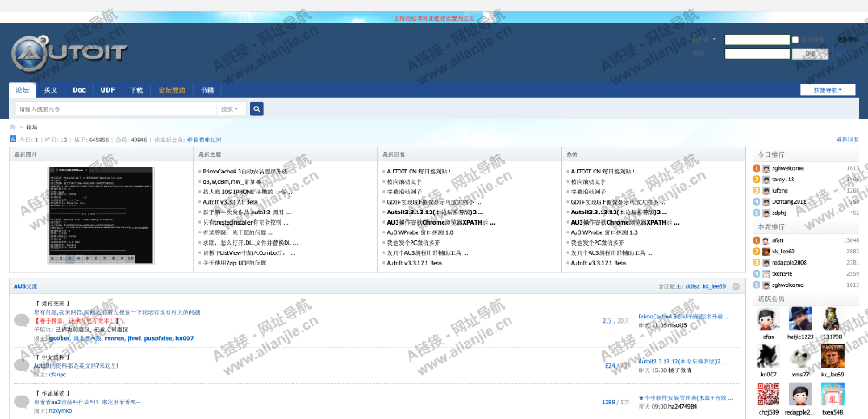Screen dimensions: 868x419
Task: Select slide number 3 under the latest picture
Action: coord(71,259)
